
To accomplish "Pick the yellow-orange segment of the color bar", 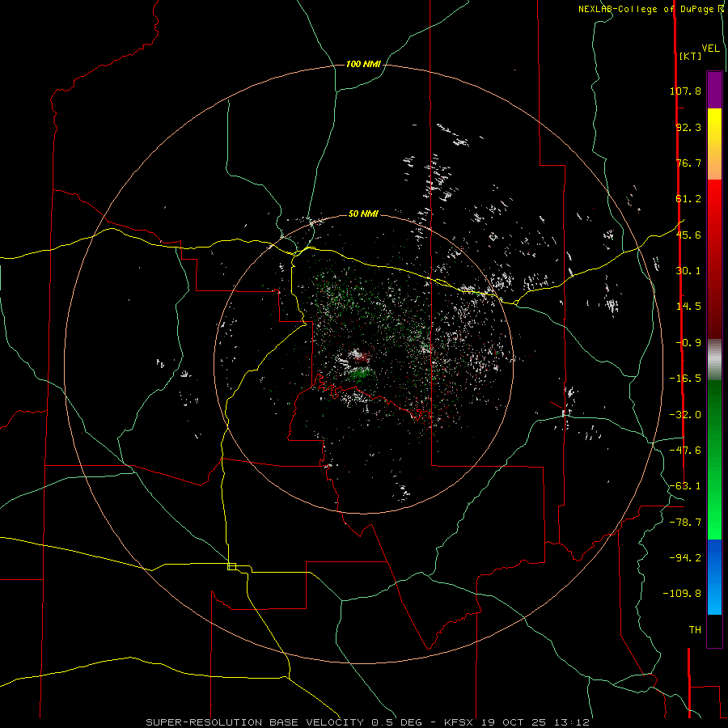I will tap(714, 144).
